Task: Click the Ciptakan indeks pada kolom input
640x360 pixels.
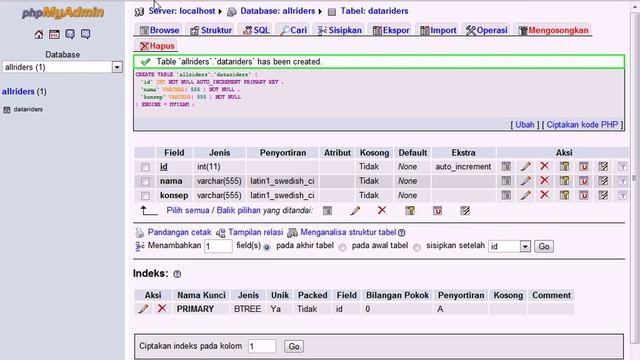Action: [262, 347]
